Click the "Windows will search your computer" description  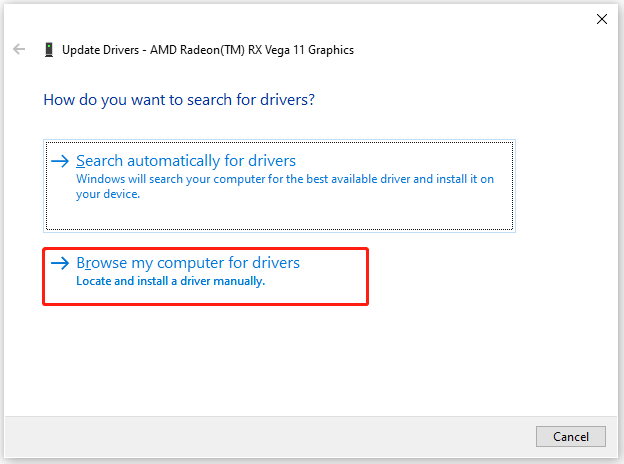click(285, 179)
